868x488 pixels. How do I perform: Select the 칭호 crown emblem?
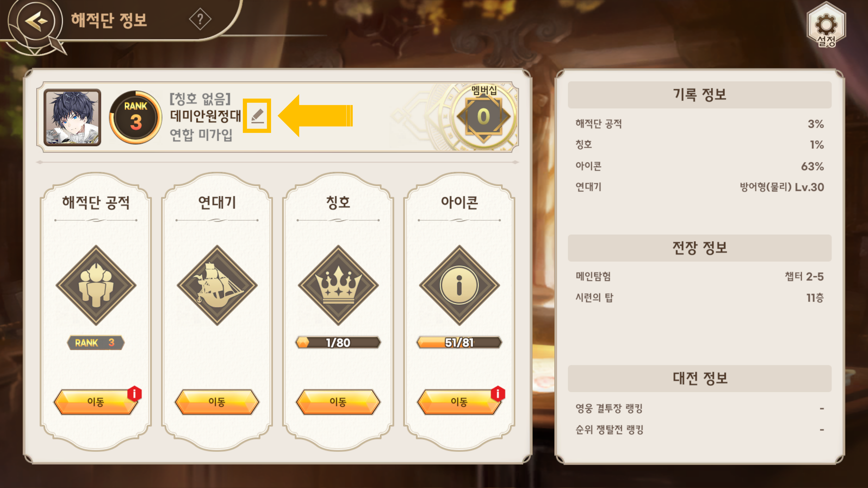point(338,285)
